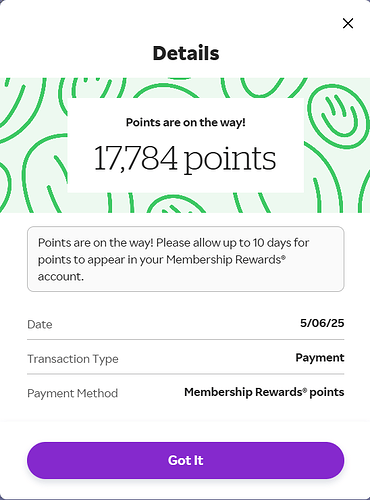Click the Membership Rewards® points payment value
The height and width of the screenshot is (500, 370).
264,392
